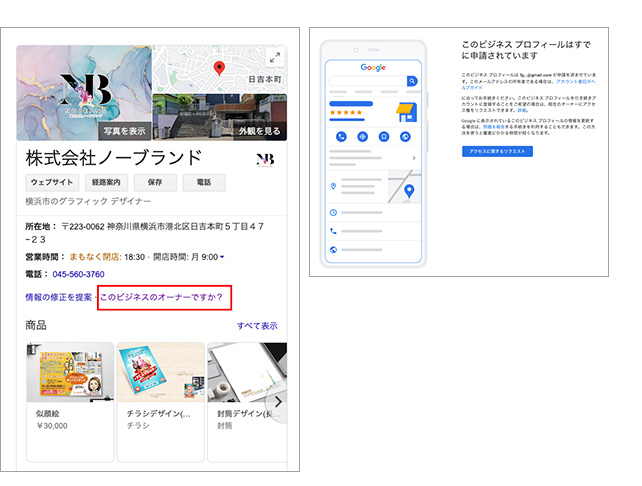Call phone number 045-560-3760 link
Screen dimensions: 642x486
(79, 274)
